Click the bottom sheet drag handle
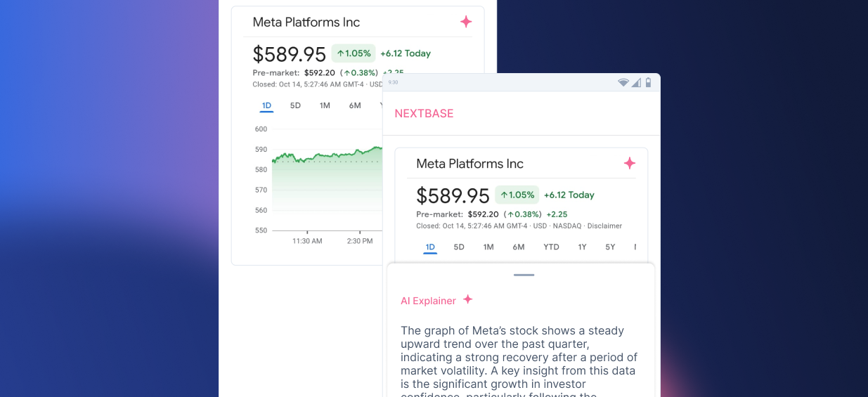 point(524,275)
